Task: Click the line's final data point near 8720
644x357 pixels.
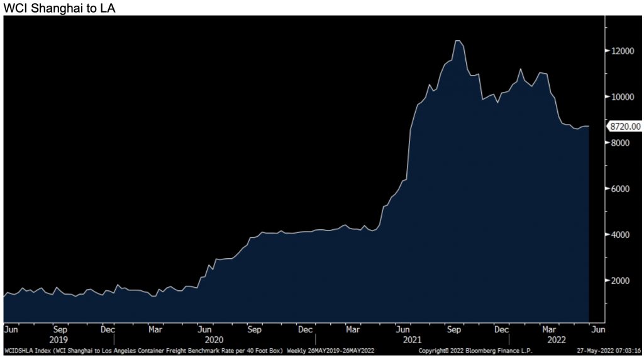Action: tap(588, 127)
